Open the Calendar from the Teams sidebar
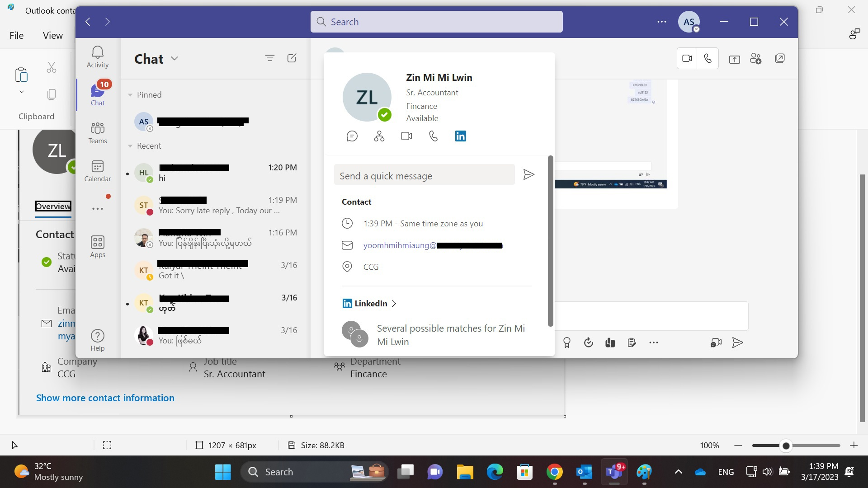This screenshot has height=488, width=868. pos(97,171)
